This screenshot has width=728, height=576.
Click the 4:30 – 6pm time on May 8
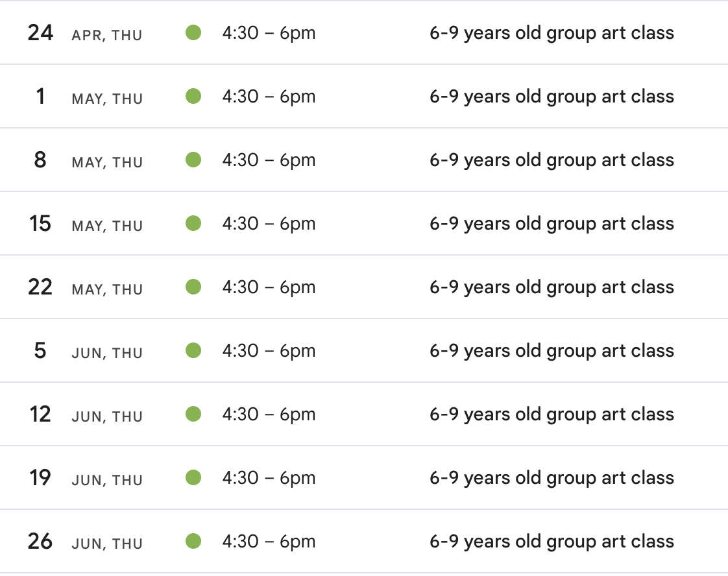[x=269, y=160]
